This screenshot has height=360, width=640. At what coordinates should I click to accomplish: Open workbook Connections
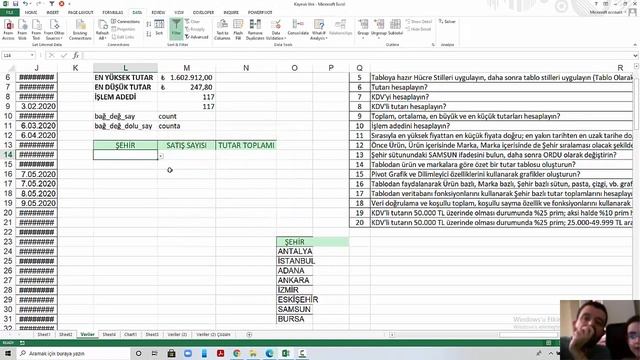click(x=126, y=21)
